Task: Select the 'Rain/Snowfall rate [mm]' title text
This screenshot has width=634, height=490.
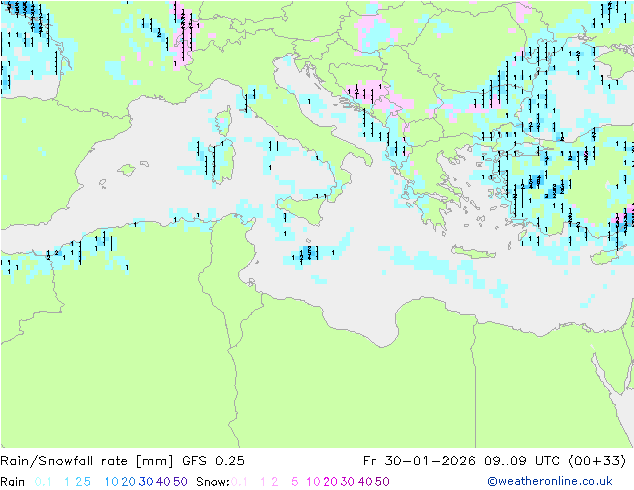Action: click(87, 461)
